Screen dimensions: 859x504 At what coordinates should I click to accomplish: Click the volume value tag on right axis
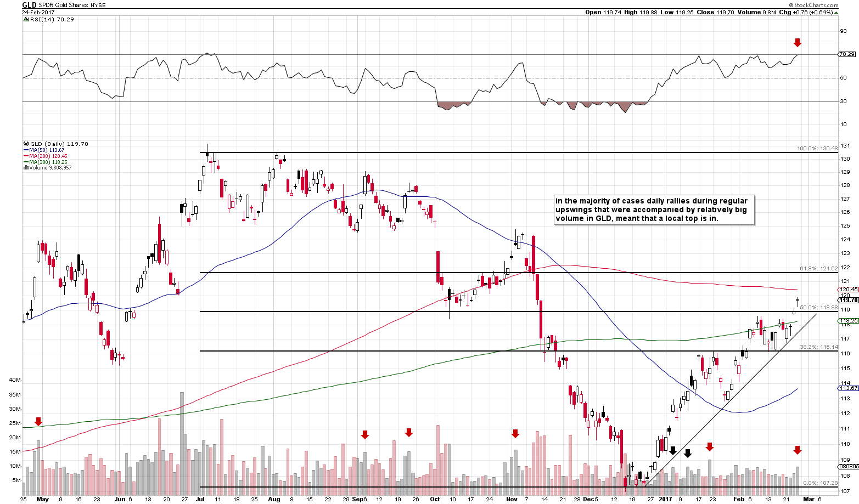[x=848, y=467]
